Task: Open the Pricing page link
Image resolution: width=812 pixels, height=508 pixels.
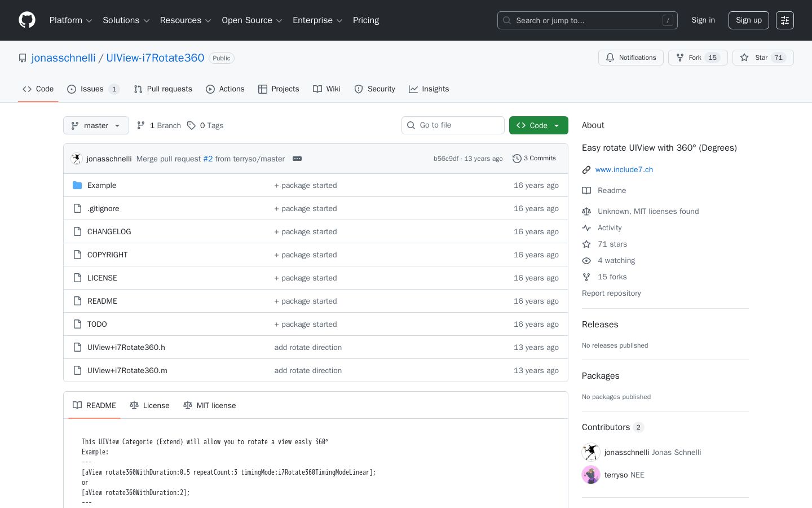Action: click(366, 20)
